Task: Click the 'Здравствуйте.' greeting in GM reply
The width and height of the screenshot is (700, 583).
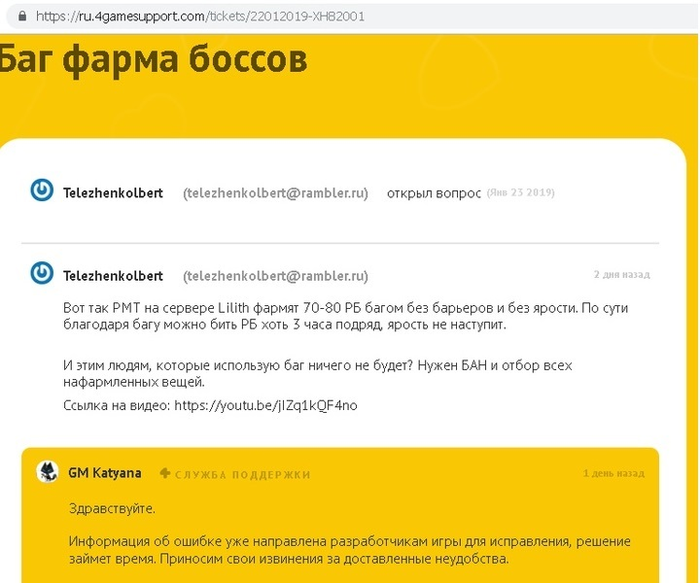Action: (x=111, y=508)
